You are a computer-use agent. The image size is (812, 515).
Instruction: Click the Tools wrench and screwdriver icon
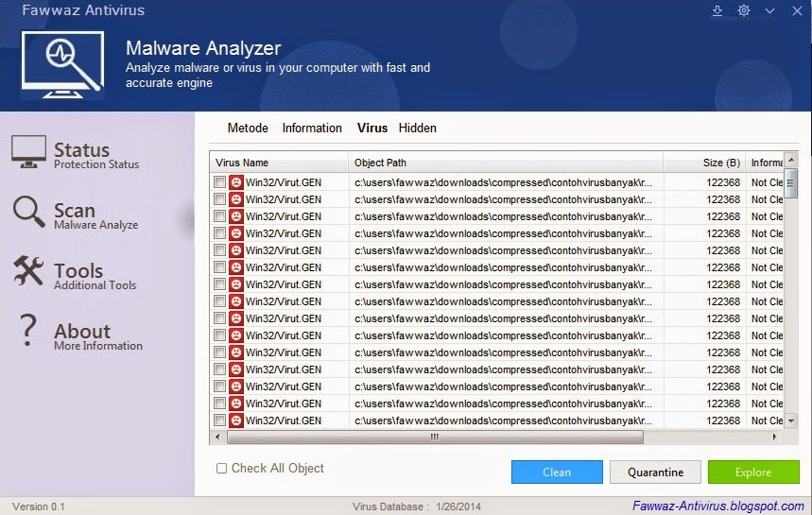click(28, 270)
